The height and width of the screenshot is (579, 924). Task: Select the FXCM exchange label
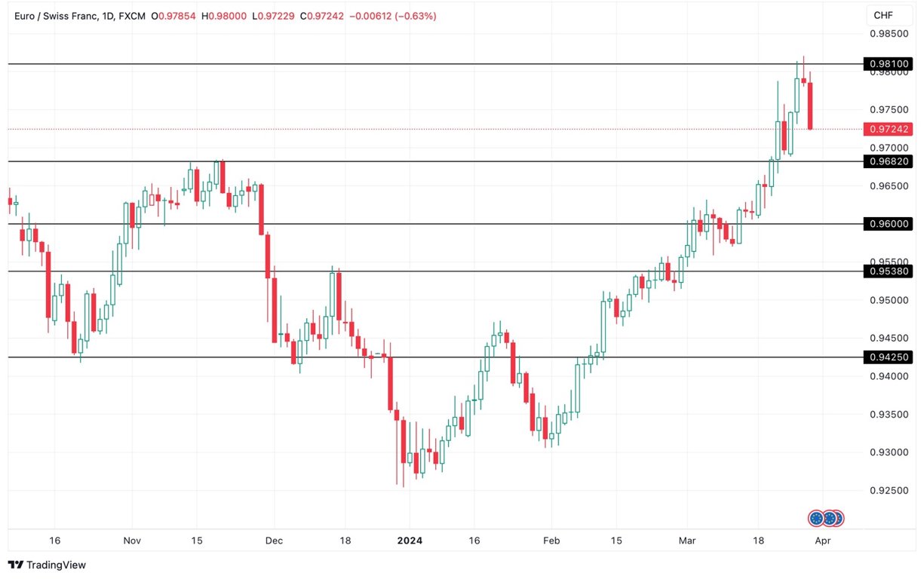(131, 14)
